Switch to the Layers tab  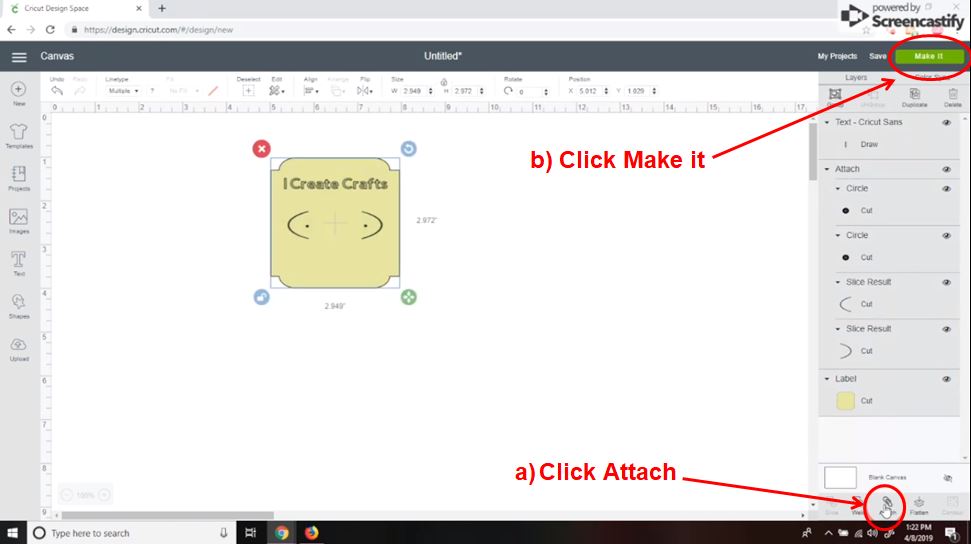tap(856, 77)
